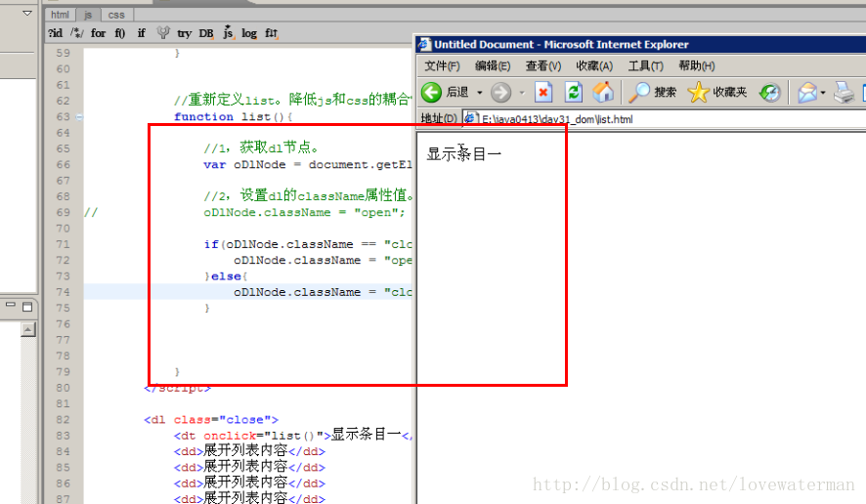This screenshot has height=504, width=866.
Task: Open IE Favorites (收藏夹) star
Action: click(x=717, y=92)
